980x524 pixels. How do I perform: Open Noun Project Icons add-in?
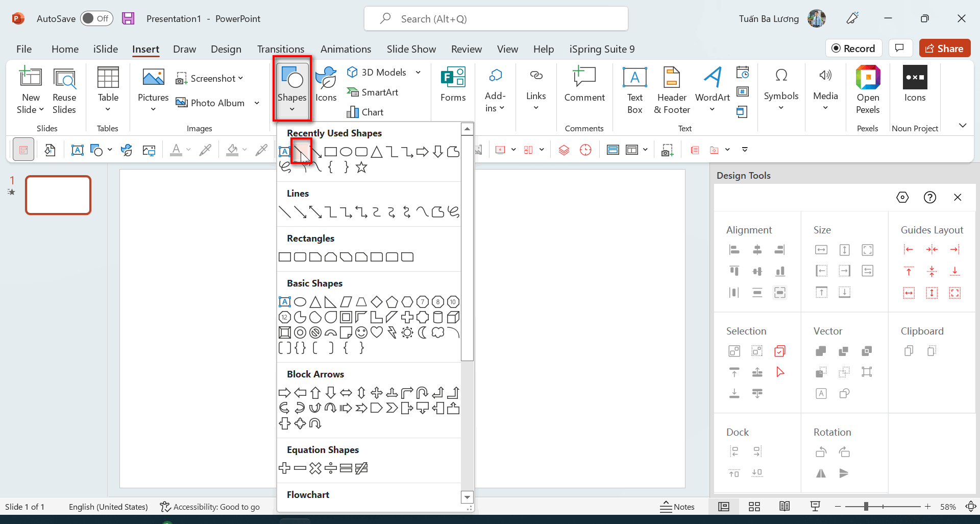tap(915, 84)
